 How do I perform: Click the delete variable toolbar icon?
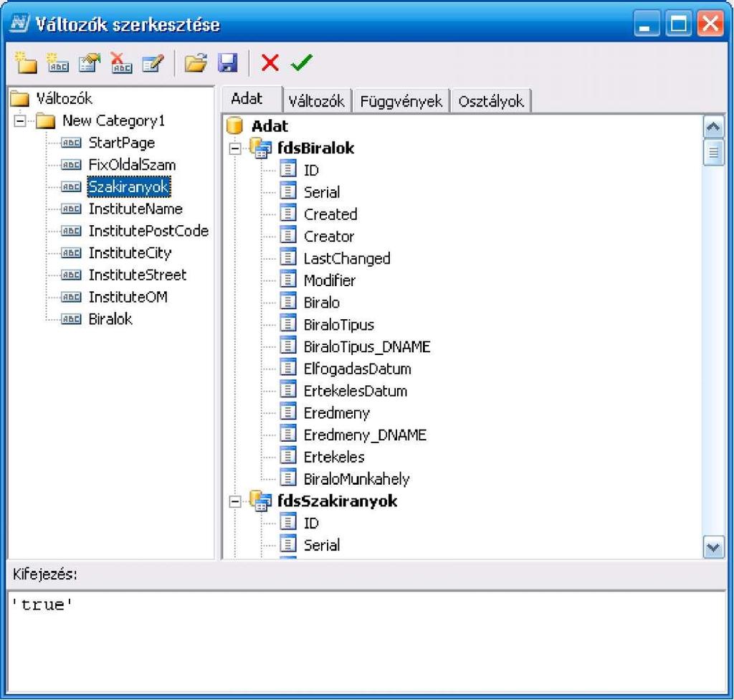pos(121,62)
